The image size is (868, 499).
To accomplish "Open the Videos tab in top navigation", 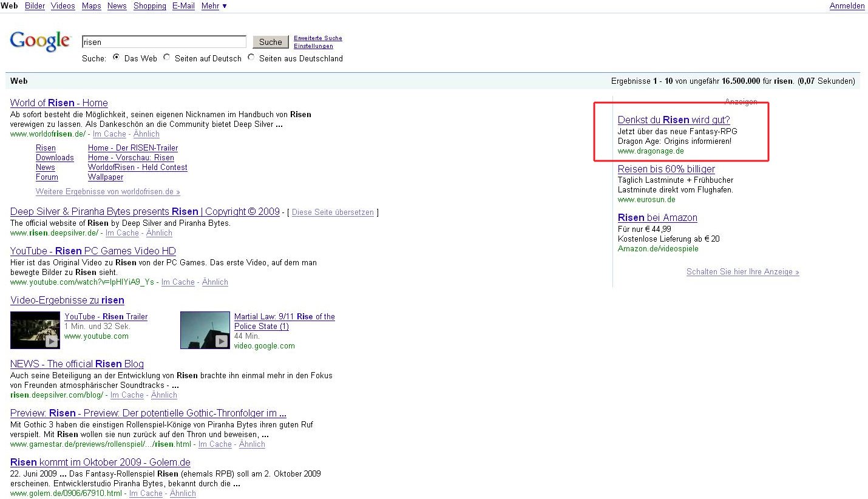I will 63,5.
